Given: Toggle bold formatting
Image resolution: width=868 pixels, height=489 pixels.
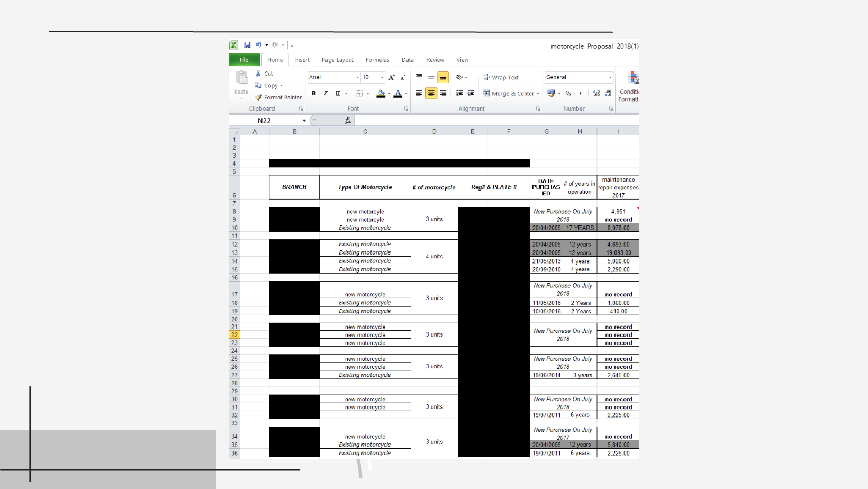Looking at the screenshot, I should click(314, 93).
